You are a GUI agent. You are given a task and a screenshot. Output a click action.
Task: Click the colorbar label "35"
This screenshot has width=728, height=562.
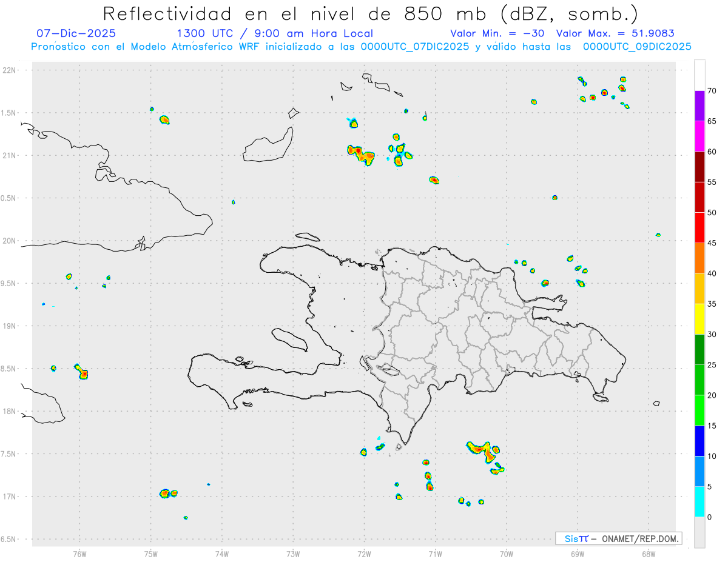[x=712, y=304]
